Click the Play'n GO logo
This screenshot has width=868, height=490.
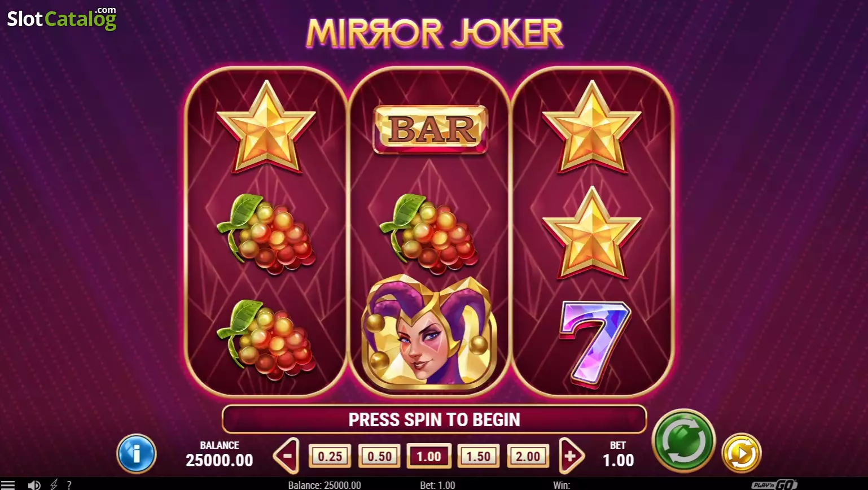[x=774, y=484]
